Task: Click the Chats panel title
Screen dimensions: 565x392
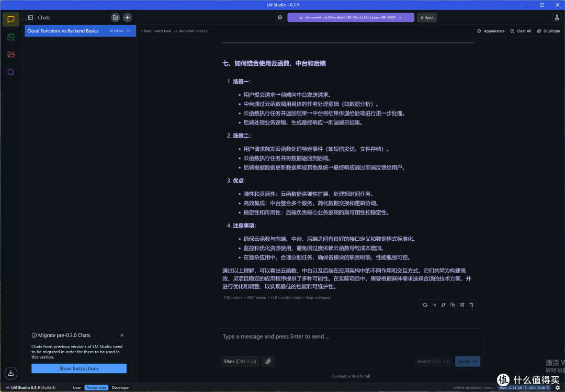Action: click(x=44, y=17)
